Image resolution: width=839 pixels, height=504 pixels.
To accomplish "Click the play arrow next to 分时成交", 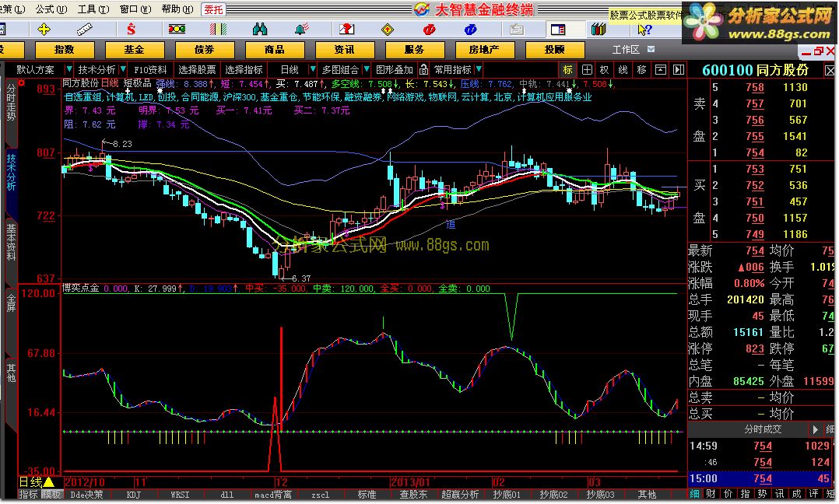I will (x=816, y=429).
